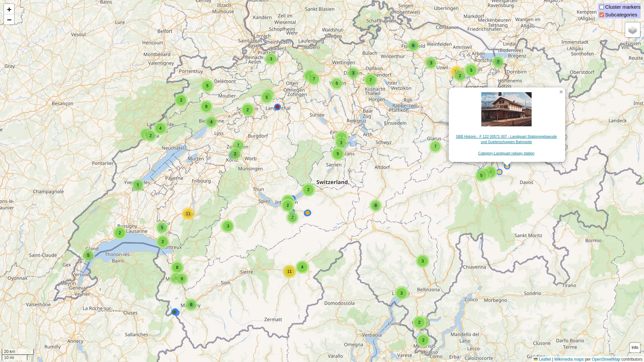
Task: Click the Landquart station photo thumbnail
Action: pyautogui.click(x=506, y=109)
